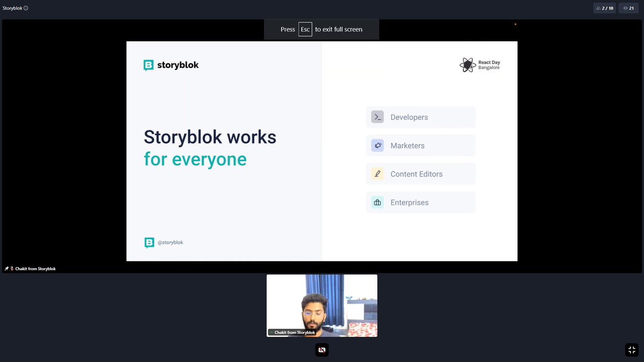Image resolution: width=644 pixels, height=362 pixels.
Task: Click the pinned Chakit from Storyblok label text
Action: coord(35,269)
